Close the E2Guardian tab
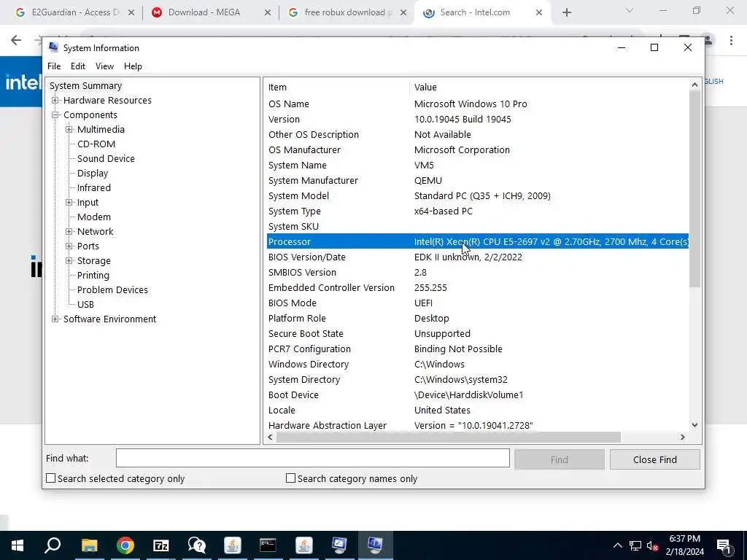The image size is (747, 560). click(131, 13)
